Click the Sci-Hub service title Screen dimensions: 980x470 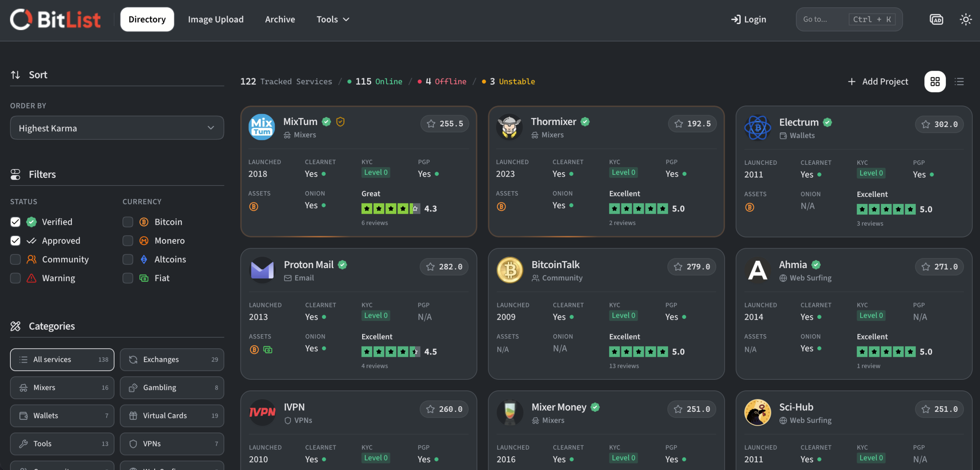tap(796, 407)
